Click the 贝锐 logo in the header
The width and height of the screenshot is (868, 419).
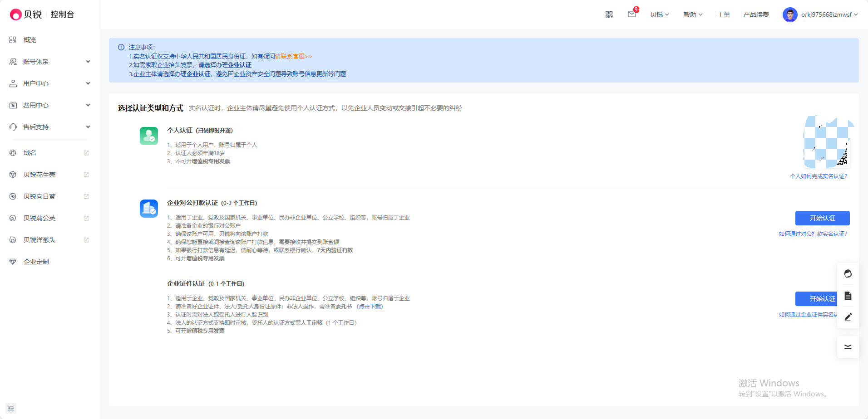point(26,15)
